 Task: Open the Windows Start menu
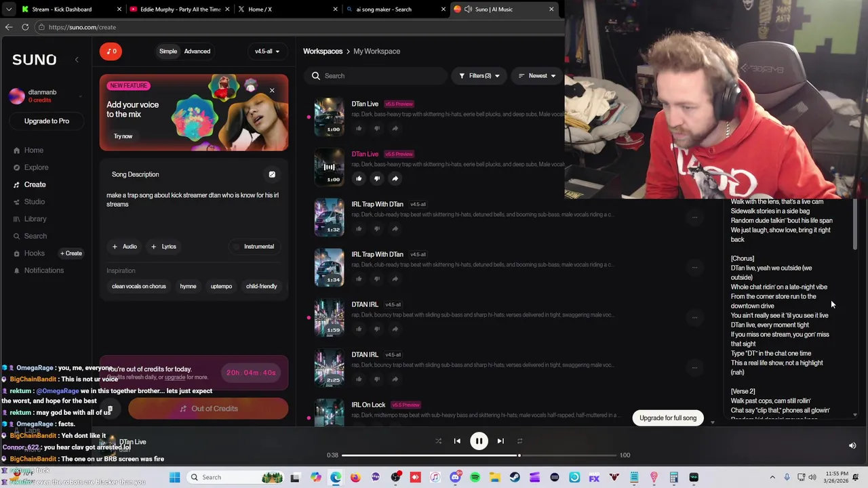pyautogui.click(x=174, y=478)
